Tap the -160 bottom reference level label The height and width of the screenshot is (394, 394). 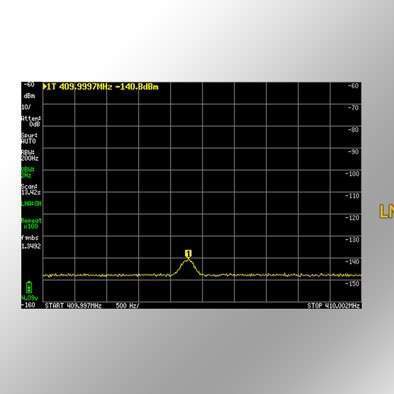click(x=28, y=305)
